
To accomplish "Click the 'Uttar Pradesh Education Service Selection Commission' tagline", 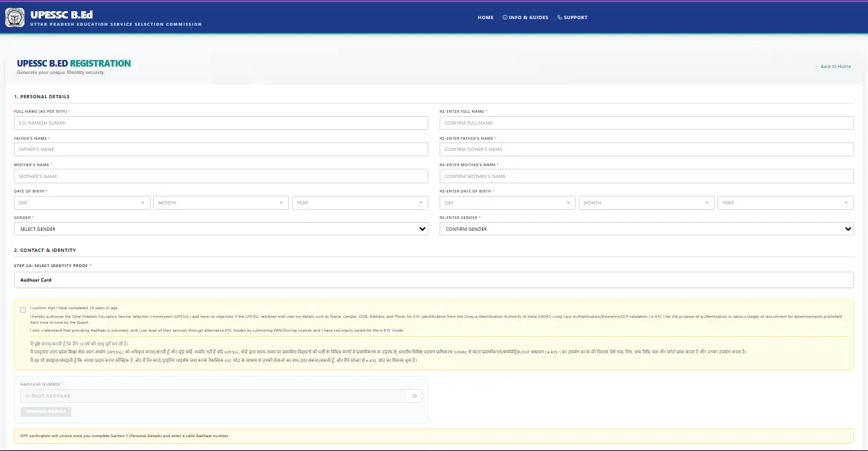I will click(x=116, y=24).
